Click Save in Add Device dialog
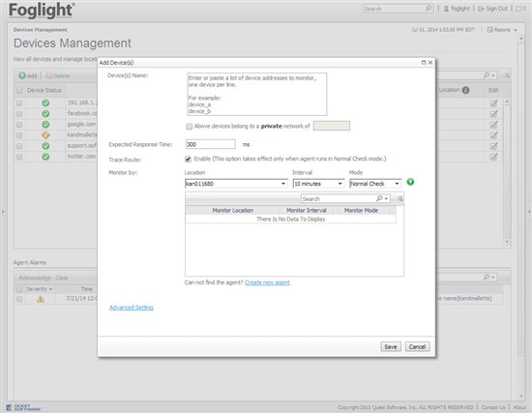 (x=391, y=346)
